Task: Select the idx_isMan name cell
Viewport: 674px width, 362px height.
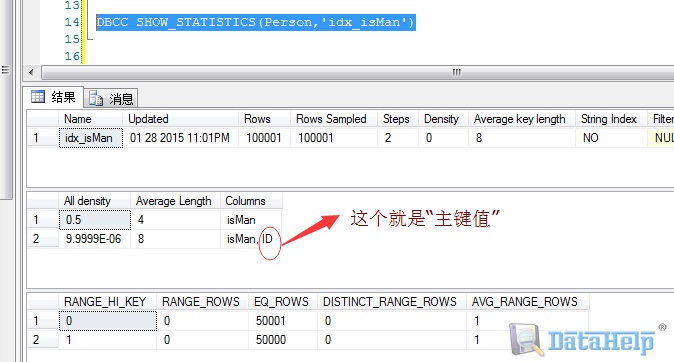Action: (x=91, y=138)
